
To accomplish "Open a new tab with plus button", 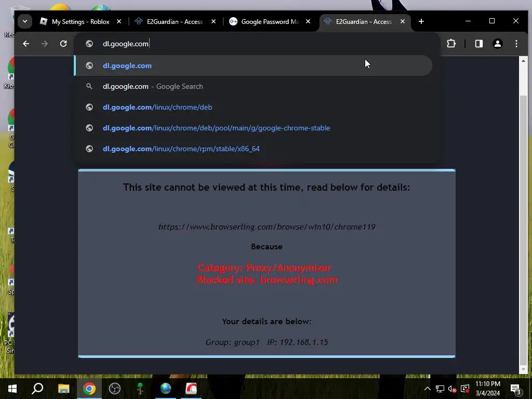I will click(421, 21).
